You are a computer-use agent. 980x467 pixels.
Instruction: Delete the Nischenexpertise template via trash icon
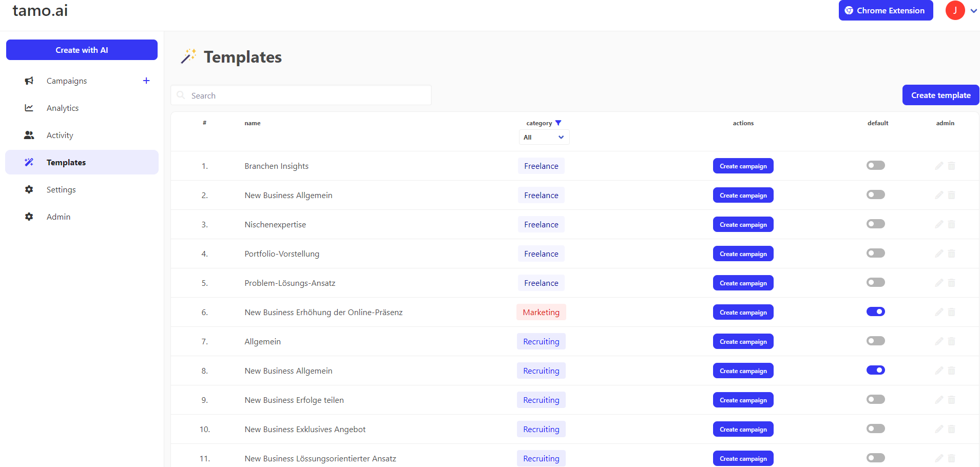(x=952, y=224)
